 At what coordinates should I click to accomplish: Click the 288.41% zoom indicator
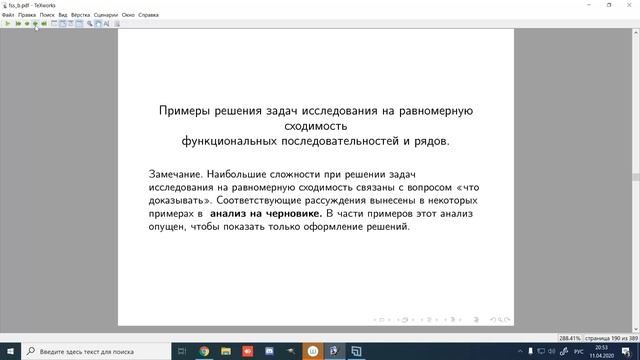570,338
